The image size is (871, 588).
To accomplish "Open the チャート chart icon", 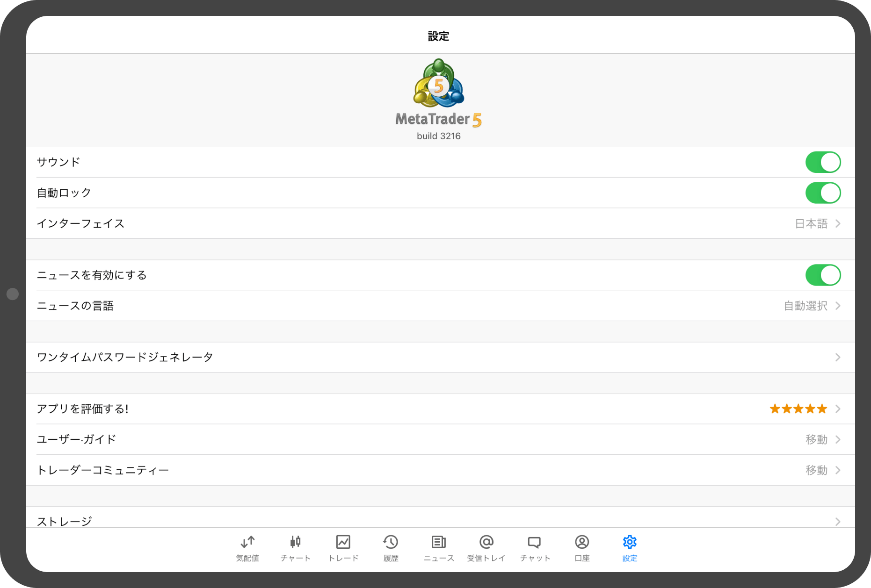I will (295, 542).
